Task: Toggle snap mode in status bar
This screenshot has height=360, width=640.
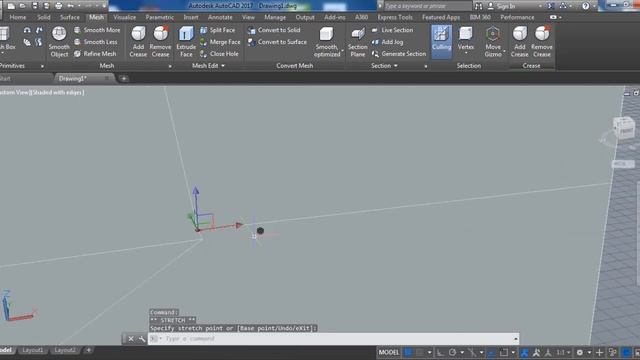Action: point(419,352)
